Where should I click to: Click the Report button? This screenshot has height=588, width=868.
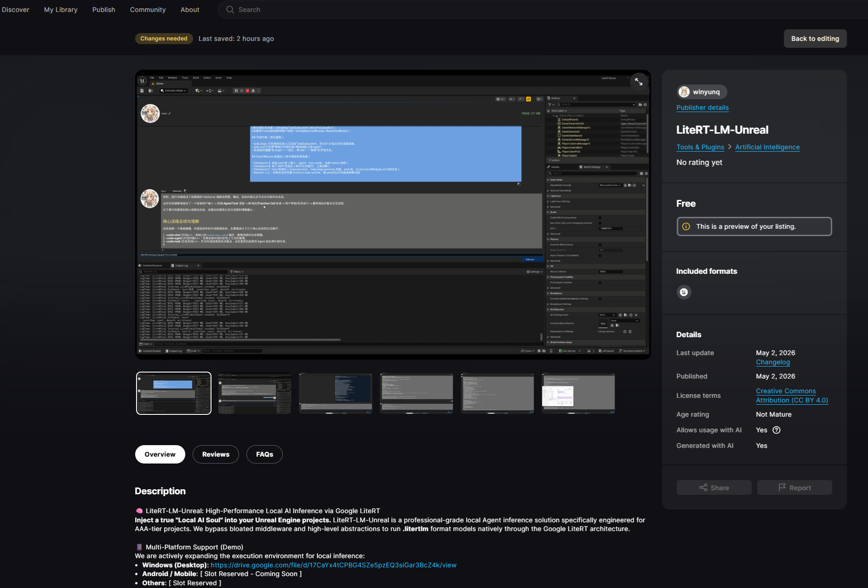click(794, 488)
